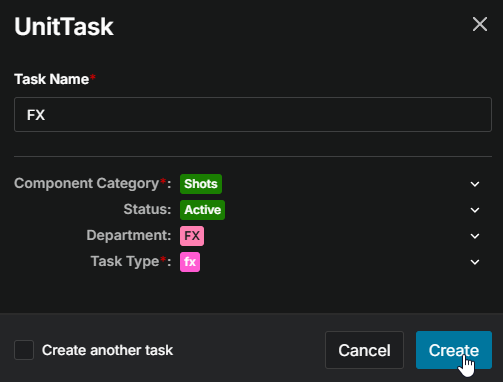This screenshot has width=503, height=382.
Task: Cancel the task creation
Action: pyautogui.click(x=364, y=350)
